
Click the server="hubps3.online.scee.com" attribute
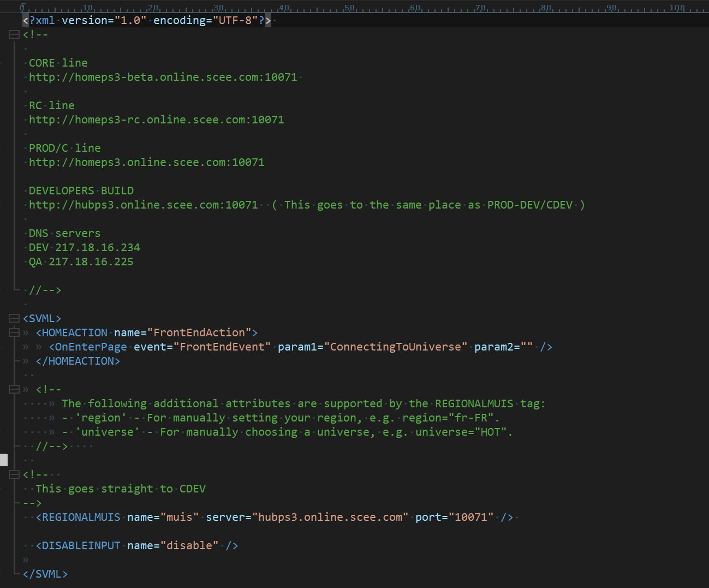click(307, 517)
